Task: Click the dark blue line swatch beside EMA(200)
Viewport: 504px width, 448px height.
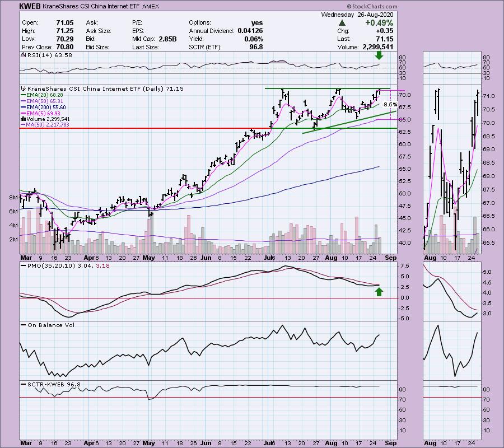Action: [23, 108]
